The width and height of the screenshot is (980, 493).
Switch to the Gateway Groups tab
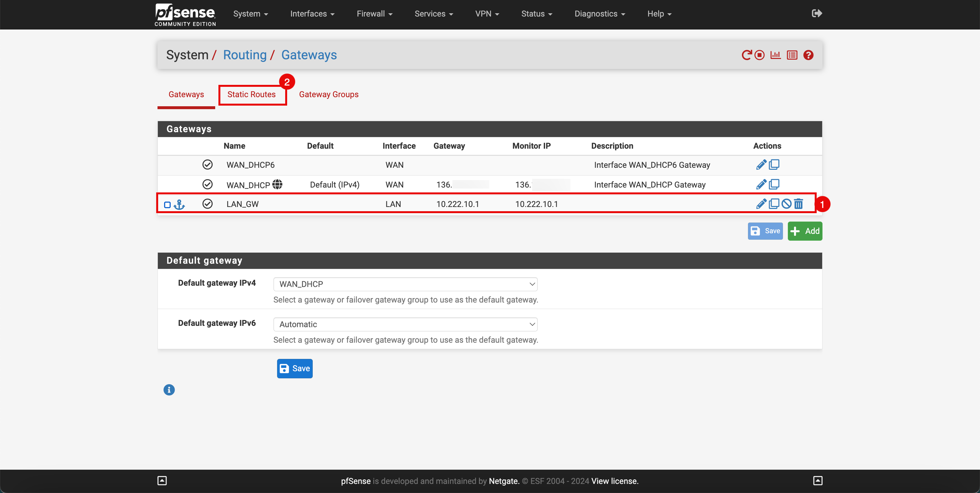(x=328, y=94)
